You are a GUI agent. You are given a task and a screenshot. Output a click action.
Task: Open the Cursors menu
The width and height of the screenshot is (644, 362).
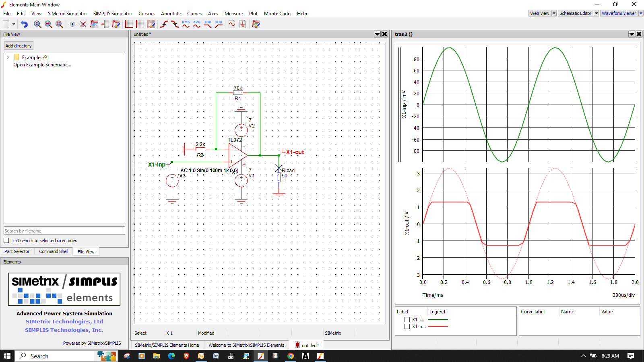pyautogui.click(x=147, y=14)
